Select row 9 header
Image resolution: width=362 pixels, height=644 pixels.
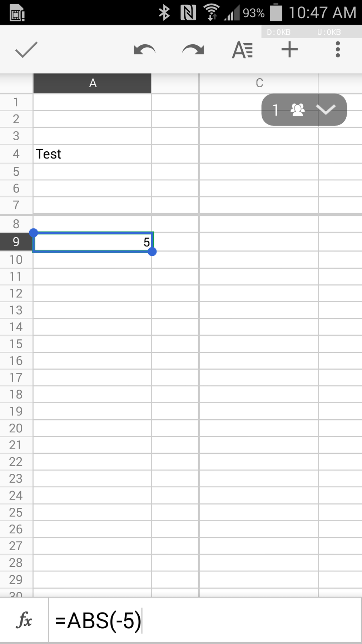click(16, 242)
